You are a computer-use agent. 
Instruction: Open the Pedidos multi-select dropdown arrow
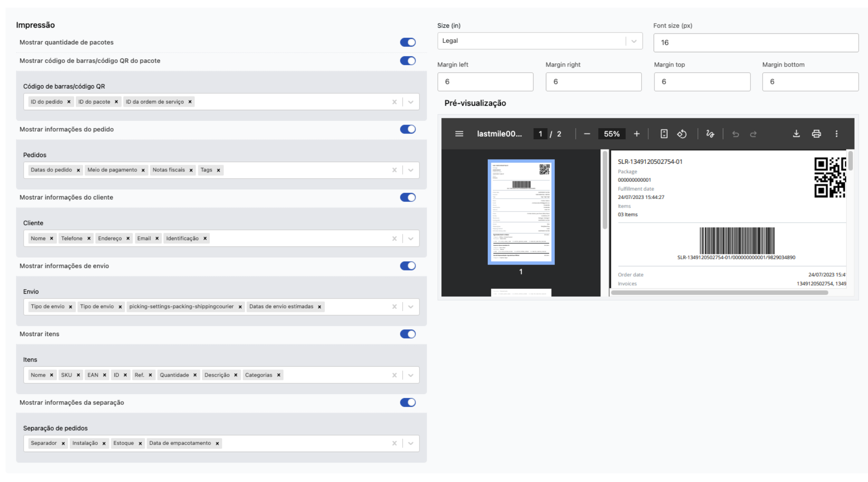411,170
